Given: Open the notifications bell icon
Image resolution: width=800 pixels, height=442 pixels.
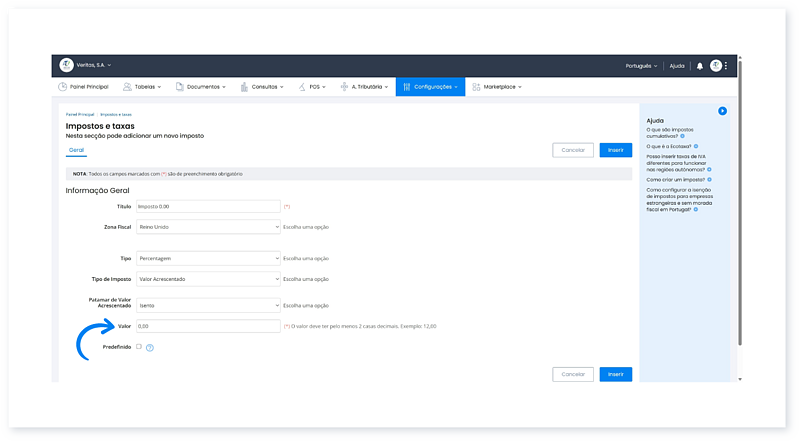Looking at the screenshot, I should coord(700,66).
